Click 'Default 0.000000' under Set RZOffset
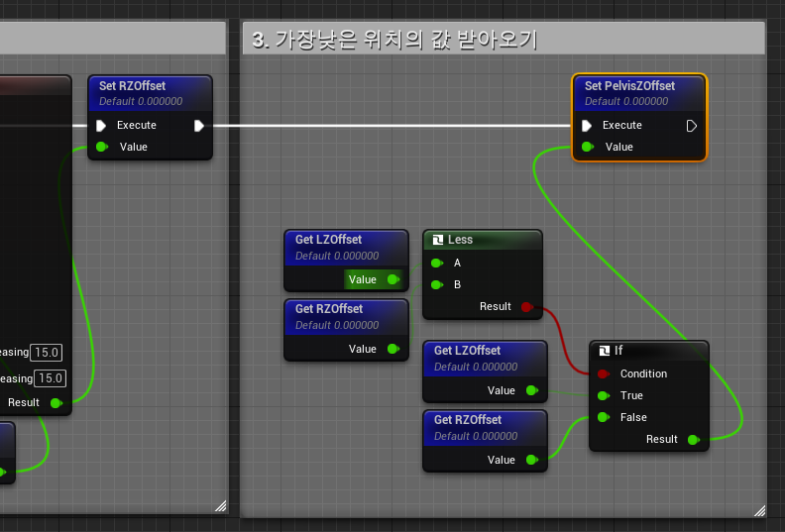Viewport: 785px width, 532px height. [141, 102]
